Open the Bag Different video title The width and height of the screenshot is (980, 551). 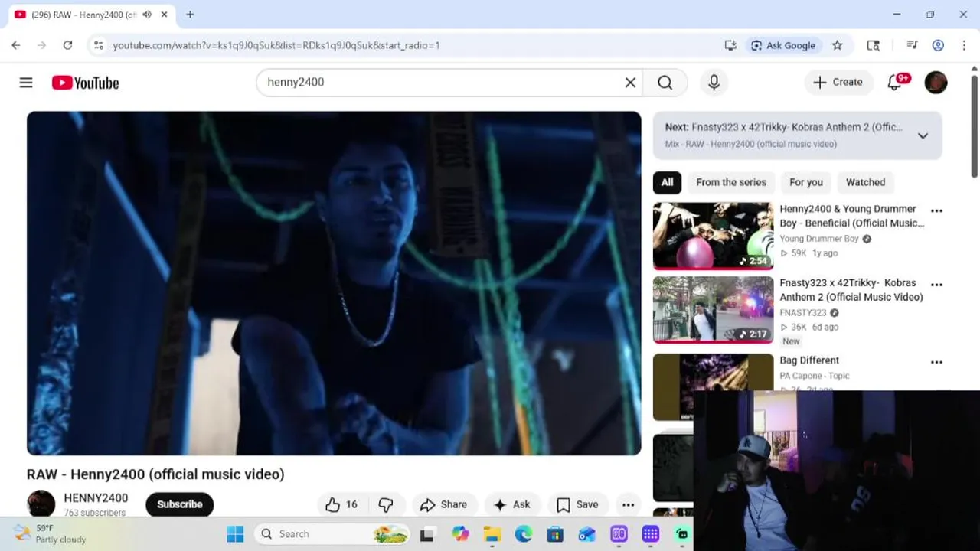coord(809,360)
